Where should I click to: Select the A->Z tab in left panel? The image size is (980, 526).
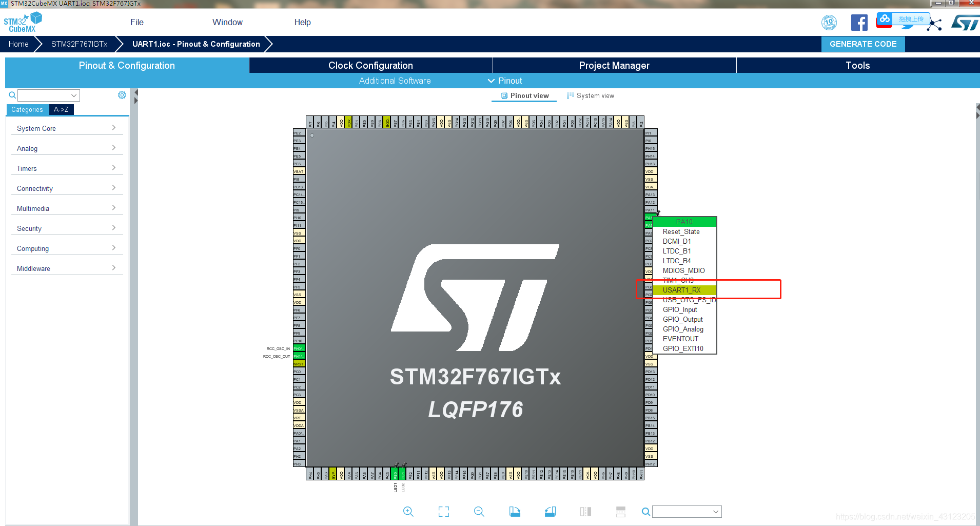[61, 109]
